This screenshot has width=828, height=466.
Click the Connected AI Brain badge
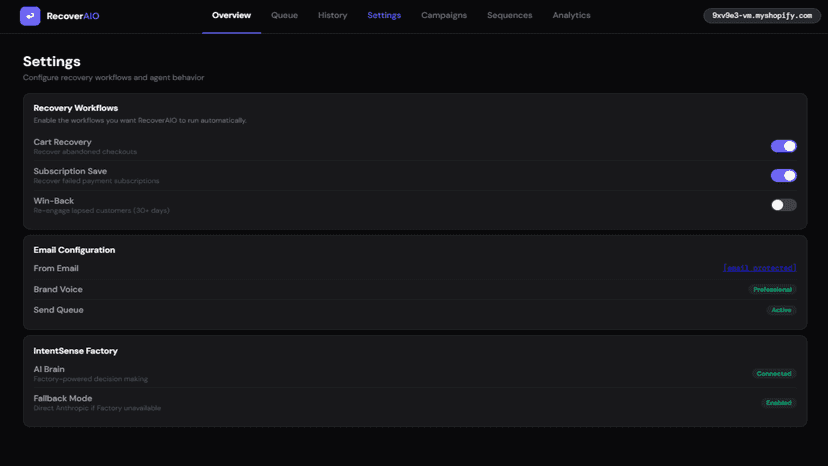point(774,374)
